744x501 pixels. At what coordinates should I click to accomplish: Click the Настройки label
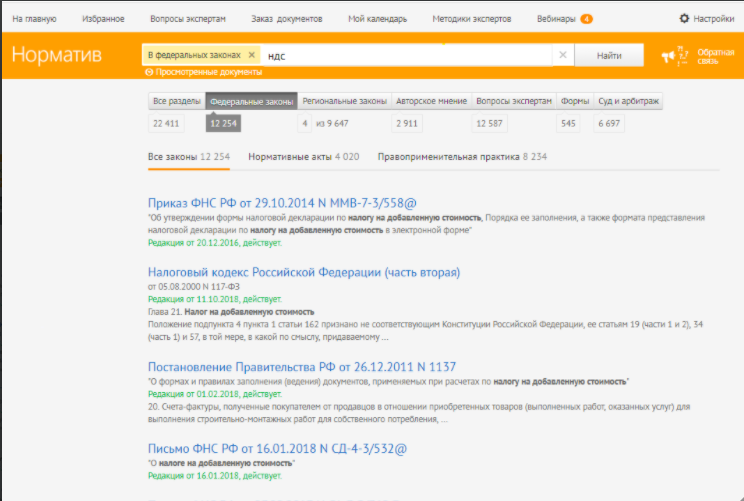click(x=714, y=19)
